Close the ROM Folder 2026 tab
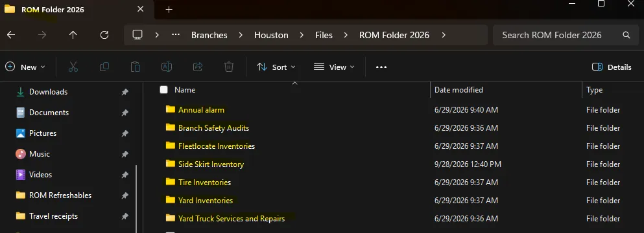The height and width of the screenshot is (233, 644). coord(141,9)
